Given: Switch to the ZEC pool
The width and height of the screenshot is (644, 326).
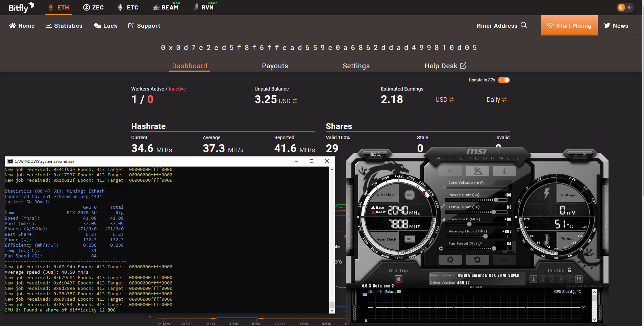Looking at the screenshot, I should pos(93,7).
